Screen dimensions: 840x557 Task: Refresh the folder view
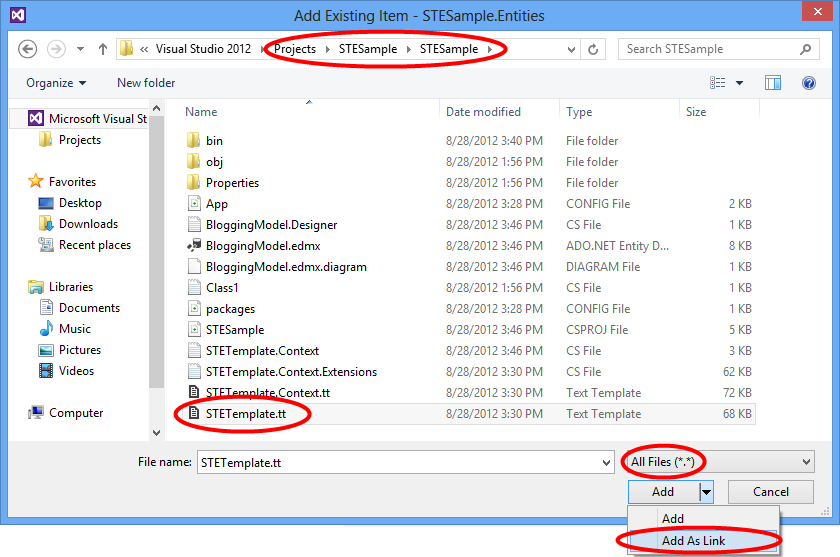point(593,50)
